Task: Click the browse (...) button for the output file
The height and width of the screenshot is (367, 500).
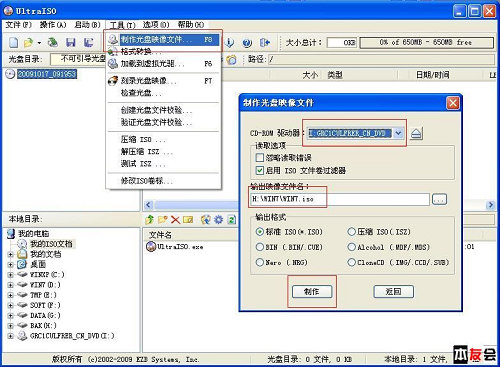Action: click(439, 199)
